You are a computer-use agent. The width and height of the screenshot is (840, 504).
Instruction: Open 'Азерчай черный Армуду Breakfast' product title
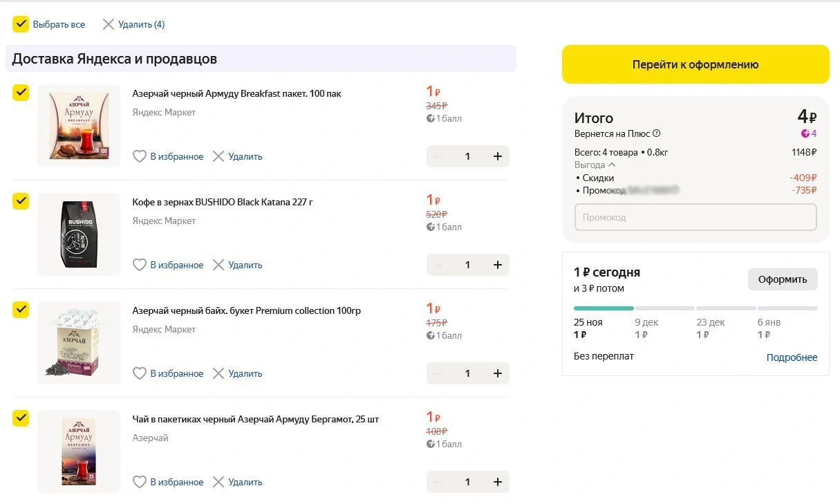tap(236, 93)
